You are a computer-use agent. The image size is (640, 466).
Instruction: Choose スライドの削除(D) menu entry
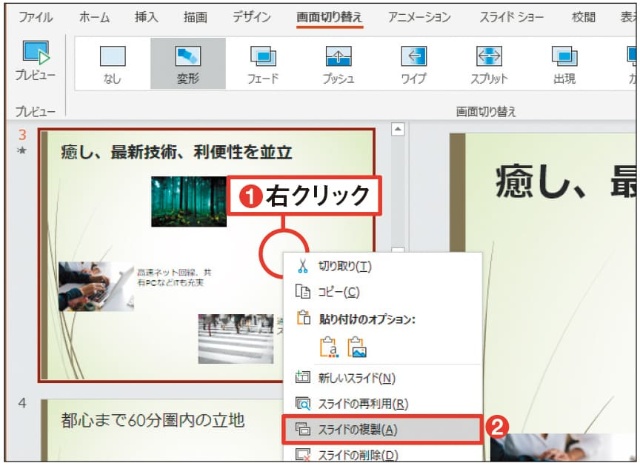[382, 454]
